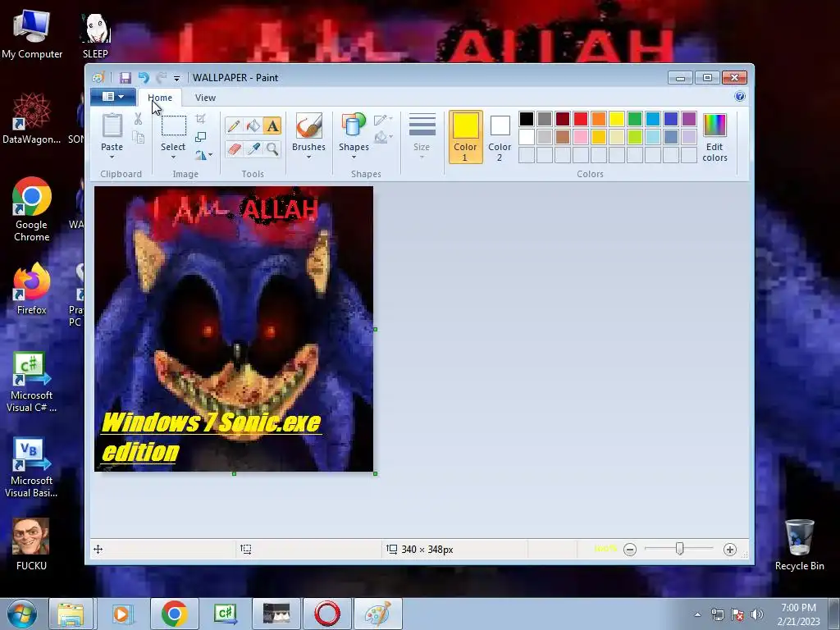840x630 pixels.
Task: Click the Recycle Bin desktop icon
Action: (x=799, y=545)
